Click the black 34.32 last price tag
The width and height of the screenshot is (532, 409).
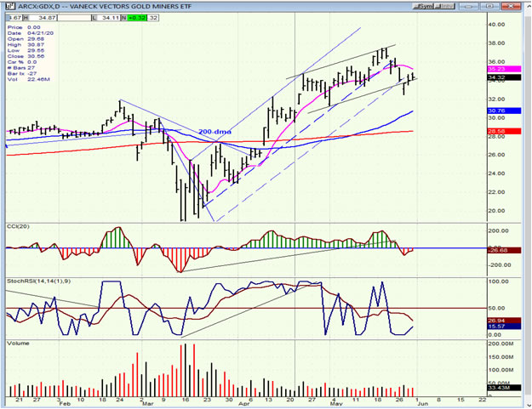[x=504, y=77]
